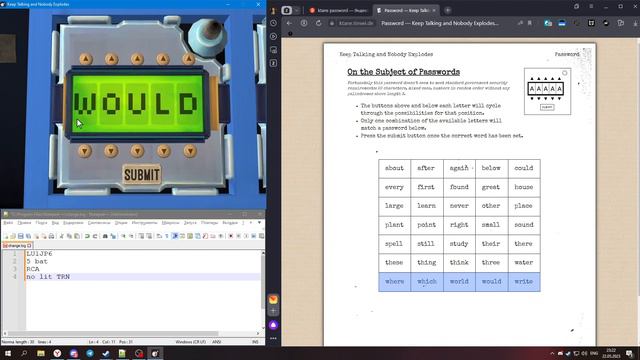Click the Save icon in Notepad++ toolbar

(20, 236)
